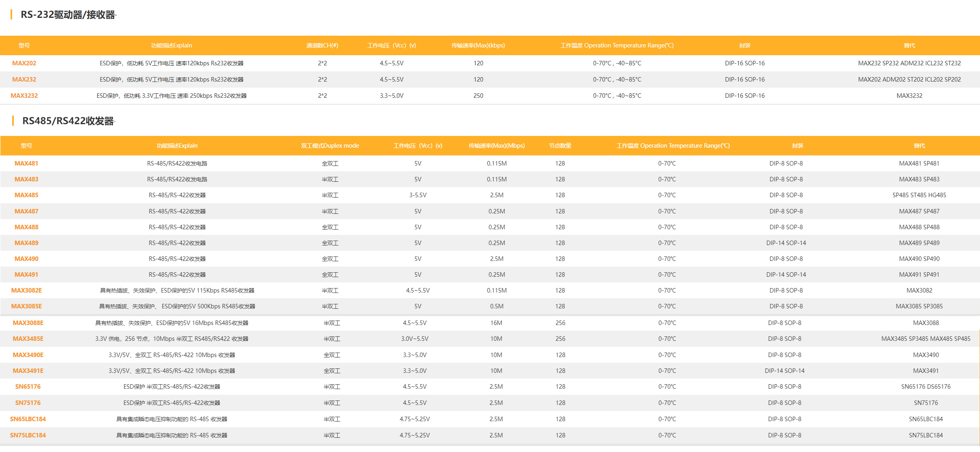Open the MAX3232 product link

(24, 96)
